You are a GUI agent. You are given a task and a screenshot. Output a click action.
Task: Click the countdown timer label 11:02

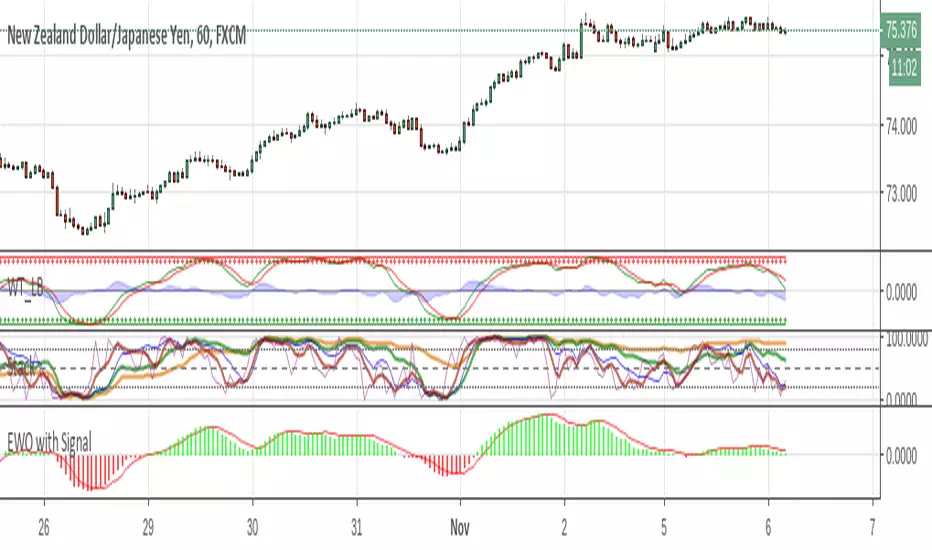904,68
